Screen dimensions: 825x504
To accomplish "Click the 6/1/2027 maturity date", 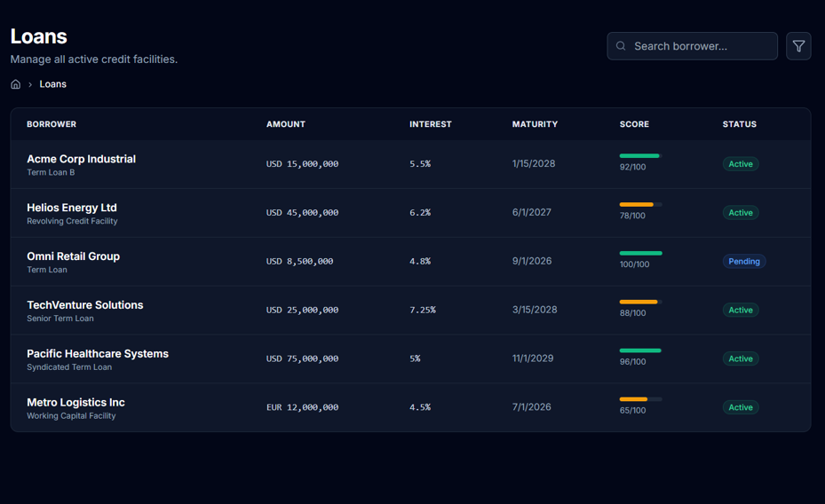I will click(x=531, y=212).
